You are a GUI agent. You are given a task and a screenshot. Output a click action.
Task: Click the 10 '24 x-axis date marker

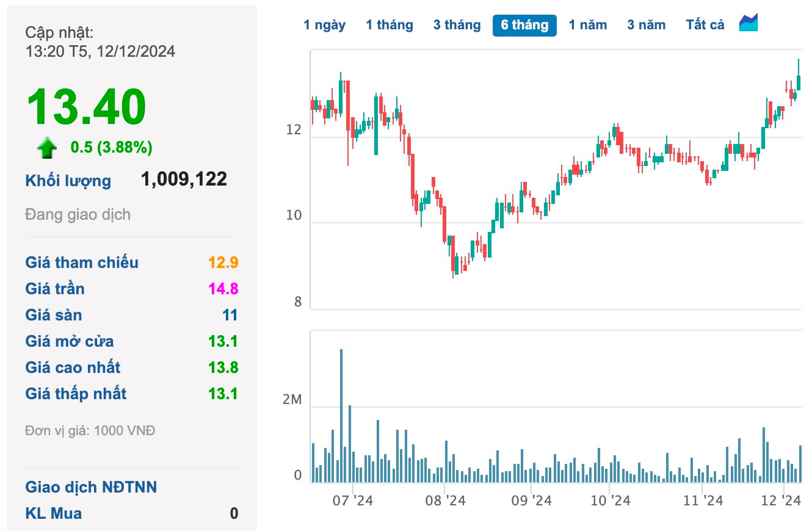click(610, 501)
